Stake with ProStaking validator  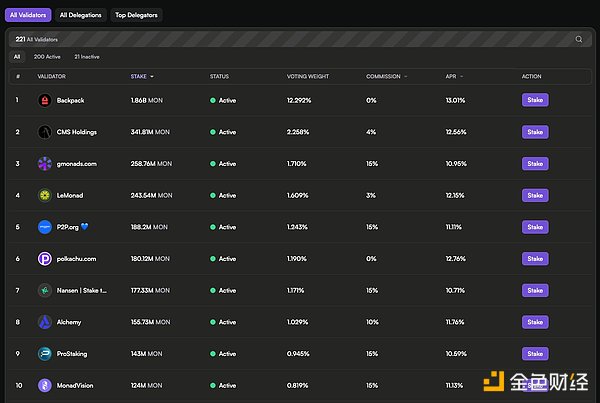tap(535, 354)
